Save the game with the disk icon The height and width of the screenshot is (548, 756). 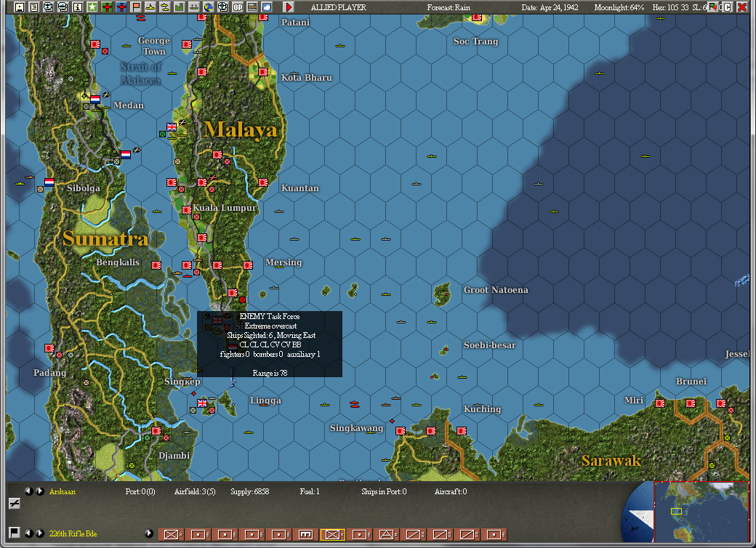click(18, 6)
